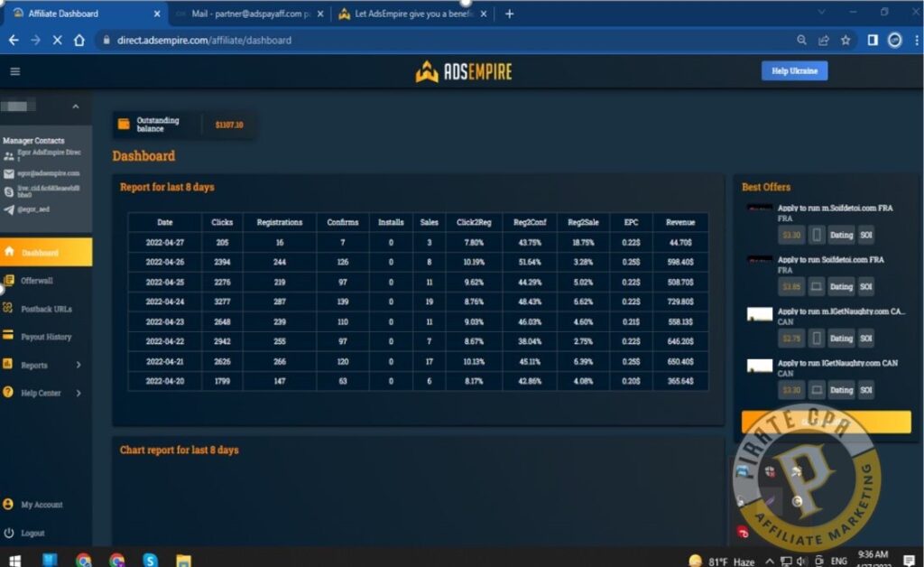Image resolution: width=924 pixels, height=567 pixels.
Task: Expand the Reports submenu arrow
Action: click(x=79, y=365)
